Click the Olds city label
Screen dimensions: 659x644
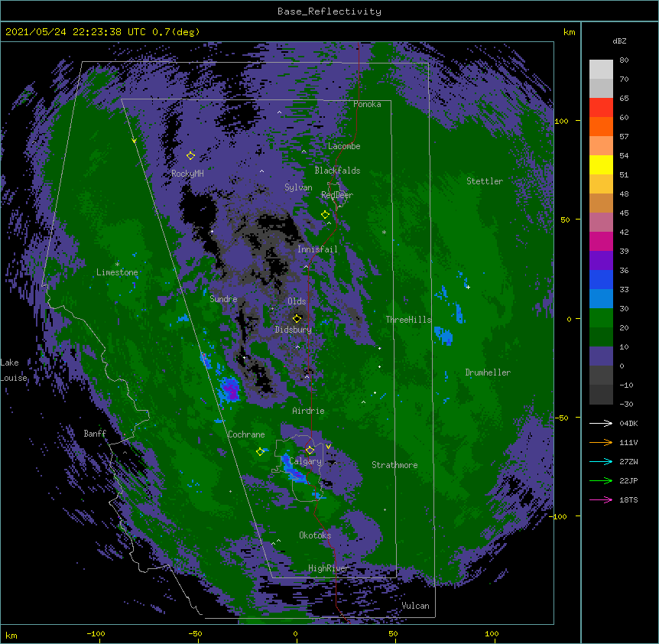click(297, 301)
